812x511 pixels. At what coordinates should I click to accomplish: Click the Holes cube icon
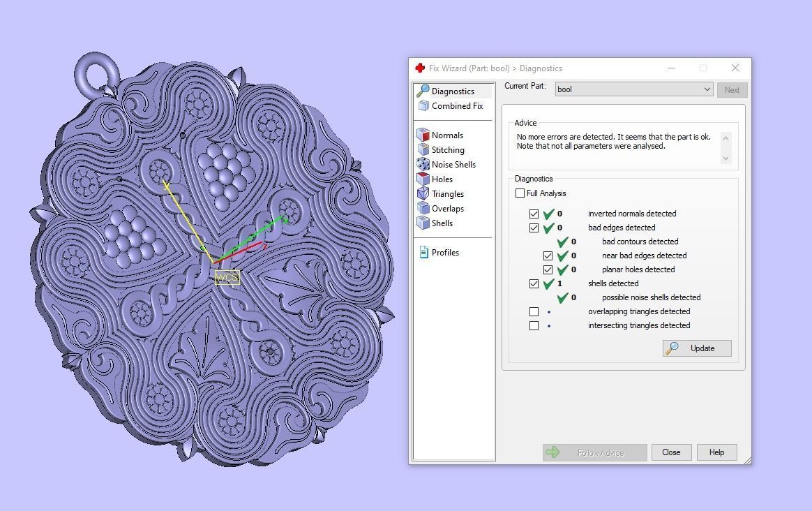tap(423, 179)
